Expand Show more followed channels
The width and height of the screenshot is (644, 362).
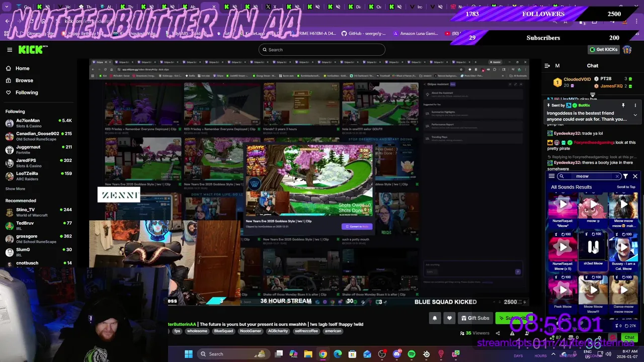[x=15, y=189]
